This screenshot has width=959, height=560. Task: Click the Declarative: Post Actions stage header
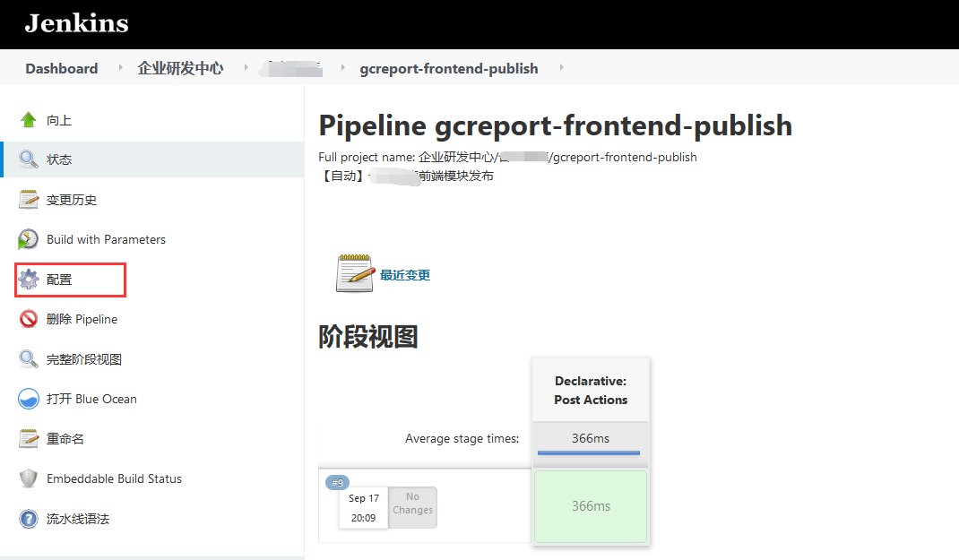[591, 390]
